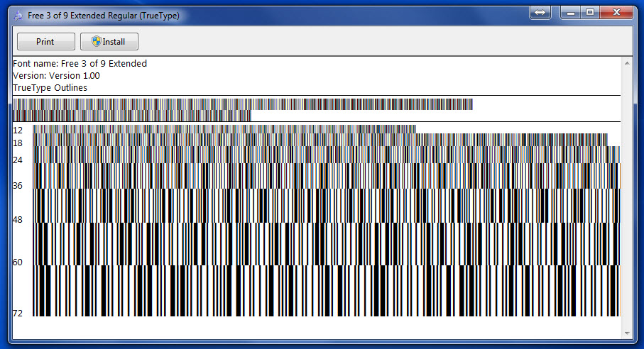Click the shield icon on the Install button

point(96,41)
